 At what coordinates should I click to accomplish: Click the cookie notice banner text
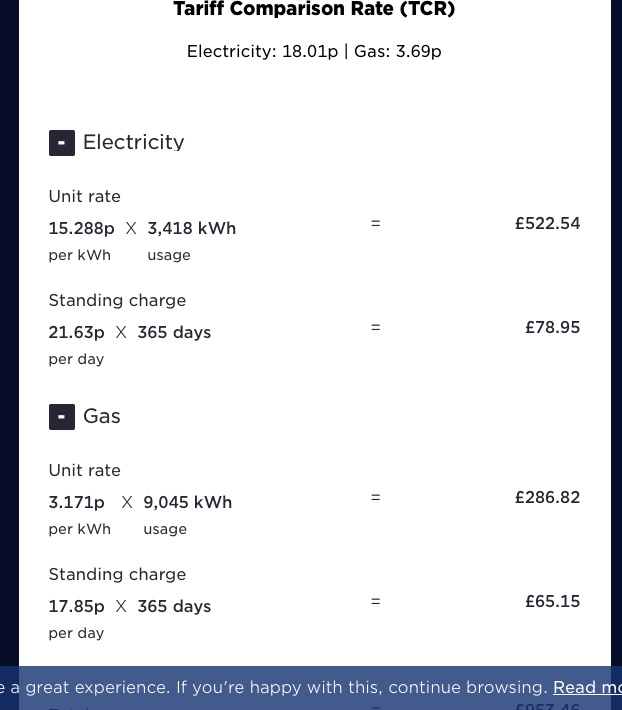click(x=280, y=688)
